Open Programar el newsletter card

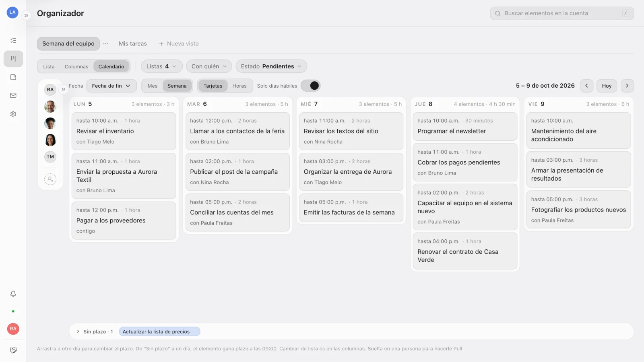[465, 126]
